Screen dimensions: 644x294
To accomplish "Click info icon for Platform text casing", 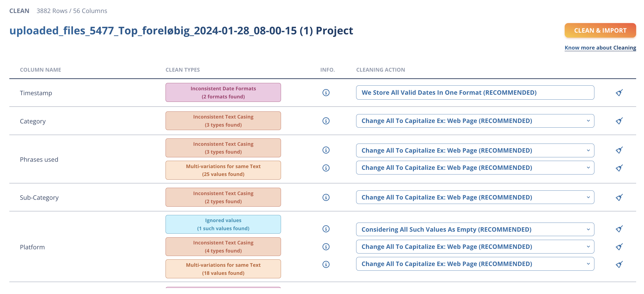I will coord(326,247).
